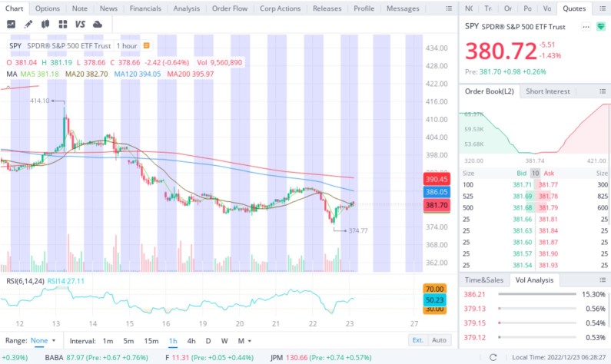Open the Messages tab
Screen dimensions: 611x364
click(x=403, y=8)
